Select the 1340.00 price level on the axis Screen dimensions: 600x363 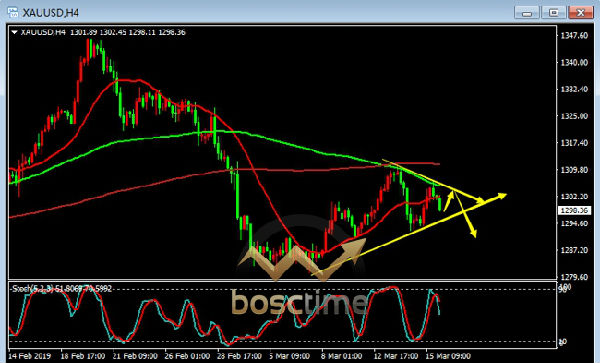574,62
